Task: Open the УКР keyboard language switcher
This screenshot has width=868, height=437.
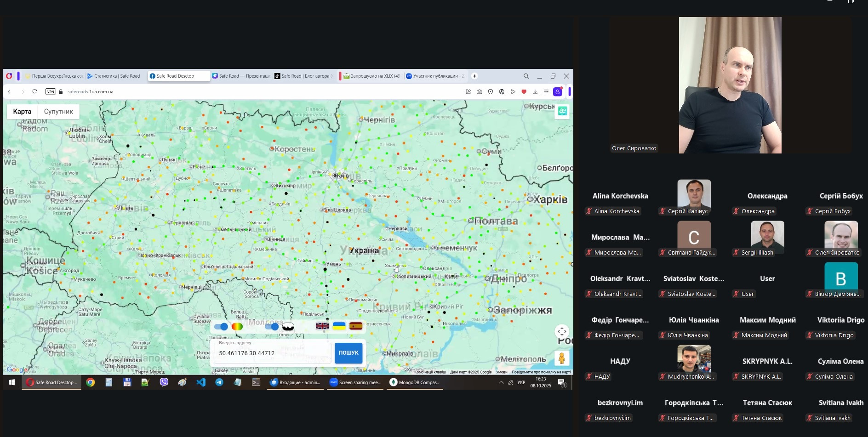Action: pyautogui.click(x=521, y=382)
